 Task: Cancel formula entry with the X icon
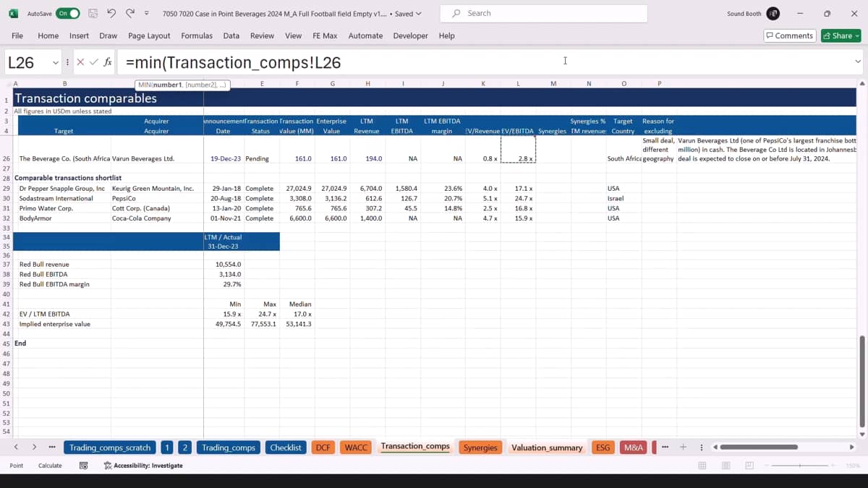[x=80, y=62]
